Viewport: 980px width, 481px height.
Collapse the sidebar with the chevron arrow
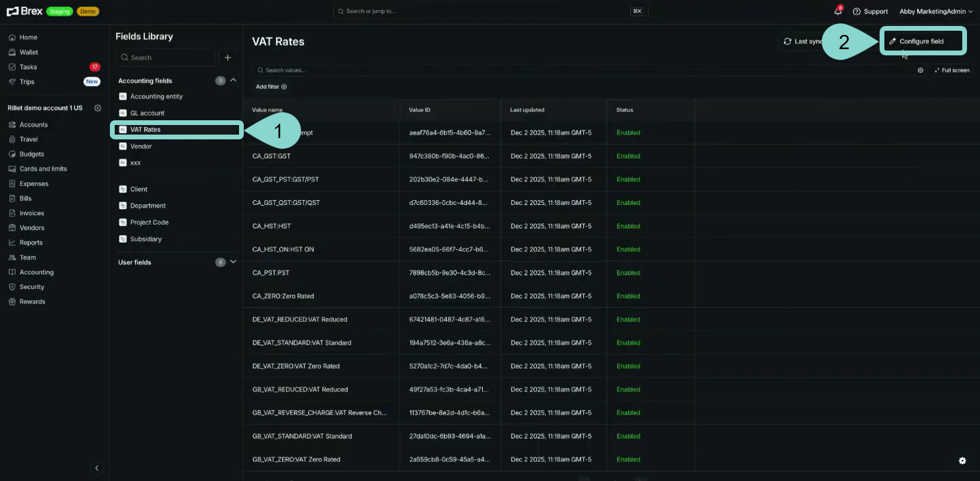tap(97, 468)
